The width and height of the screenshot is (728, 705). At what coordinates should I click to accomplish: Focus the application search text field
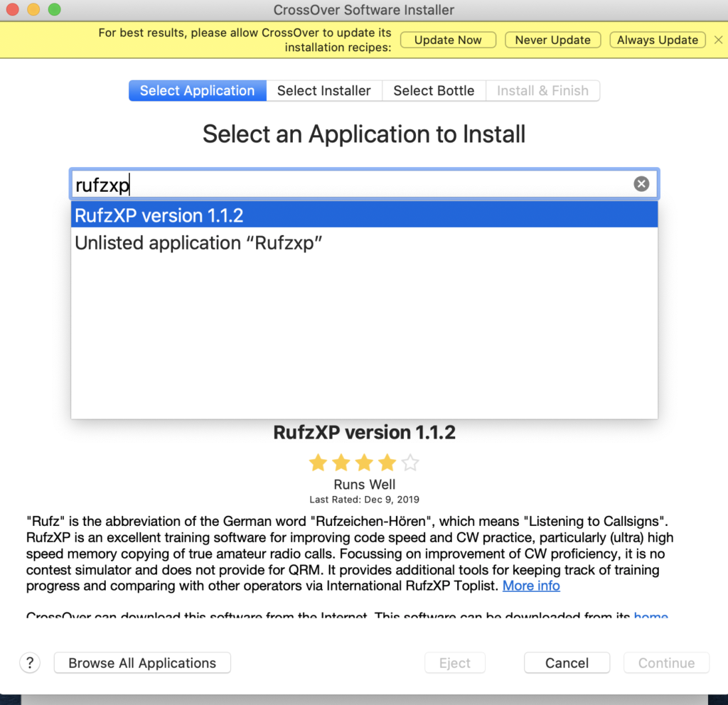tap(348, 185)
